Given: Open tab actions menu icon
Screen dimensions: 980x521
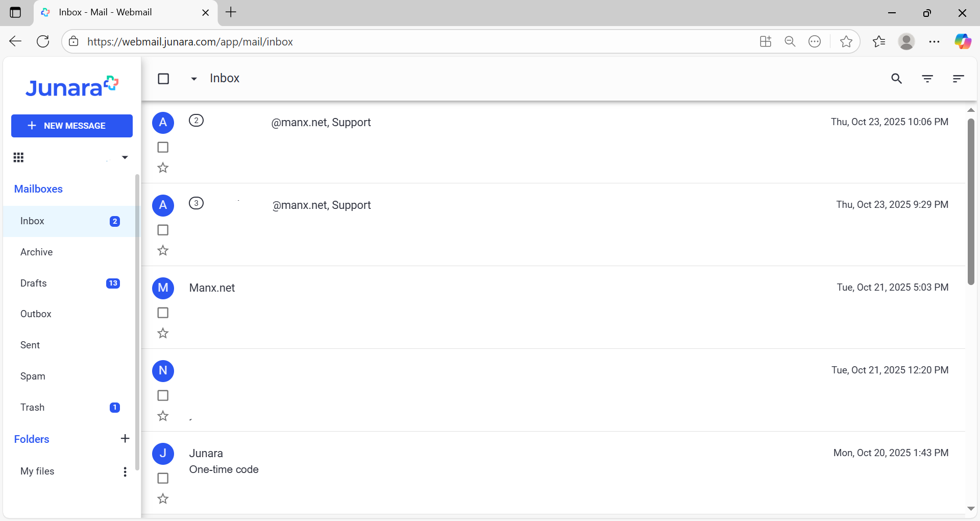Looking at the screenshot, I should point(15,12).
